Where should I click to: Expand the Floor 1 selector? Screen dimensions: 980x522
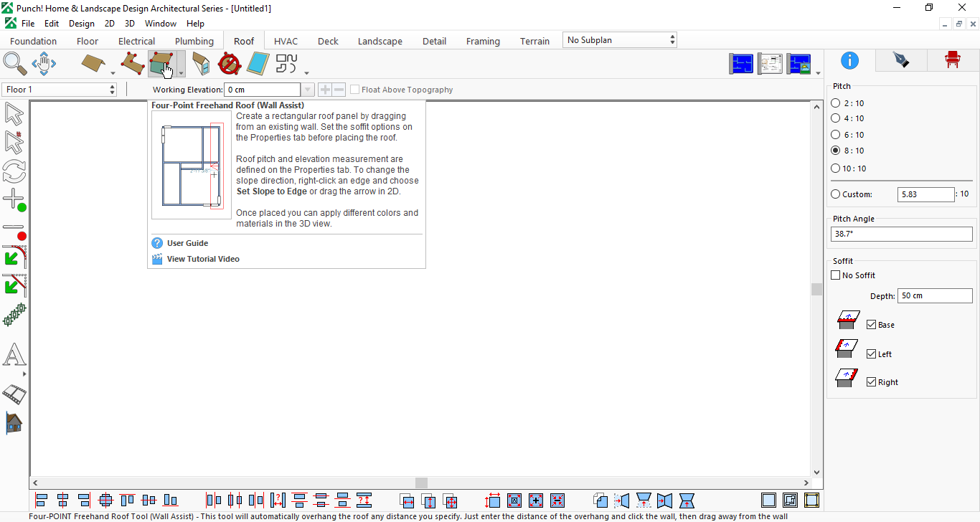(x=59, y=90)
